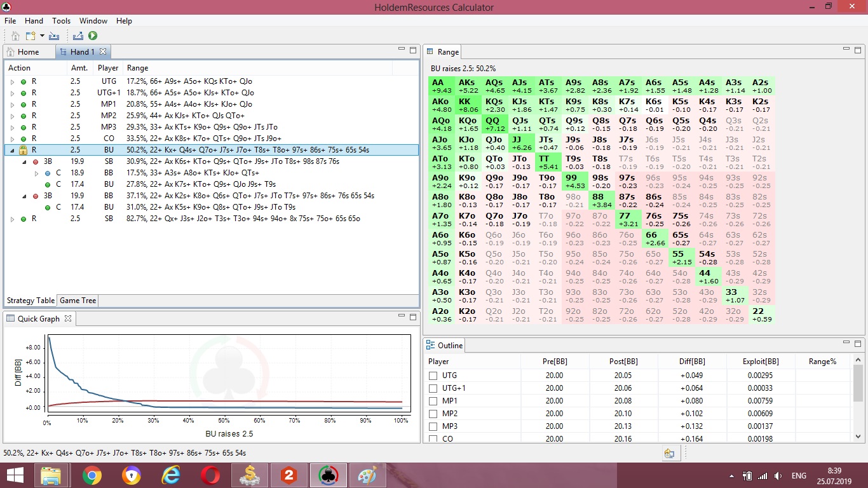
Task: Tick the MP2 checkbox in Outline
Action: (433, 414)
